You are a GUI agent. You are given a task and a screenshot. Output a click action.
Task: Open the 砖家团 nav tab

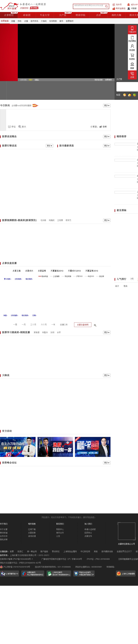27,15
